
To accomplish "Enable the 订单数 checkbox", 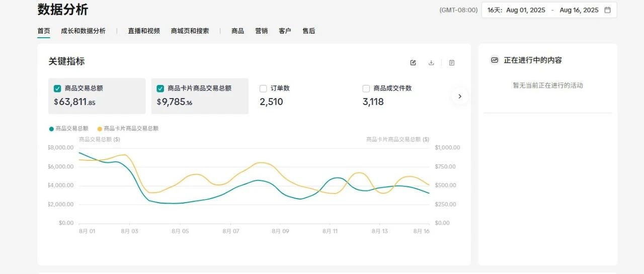I will point(263,88).
